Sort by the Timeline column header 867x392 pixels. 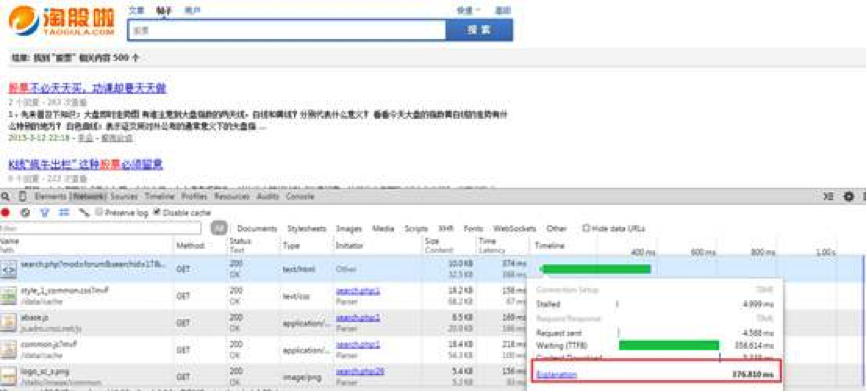550,245
